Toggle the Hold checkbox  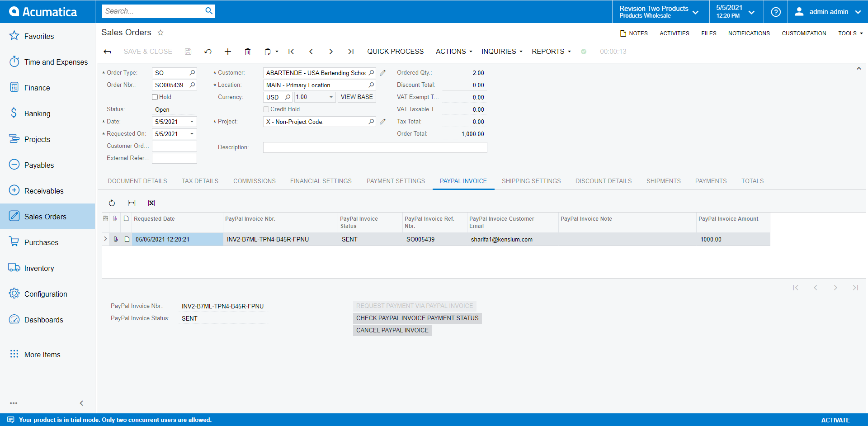click(155, 97)
